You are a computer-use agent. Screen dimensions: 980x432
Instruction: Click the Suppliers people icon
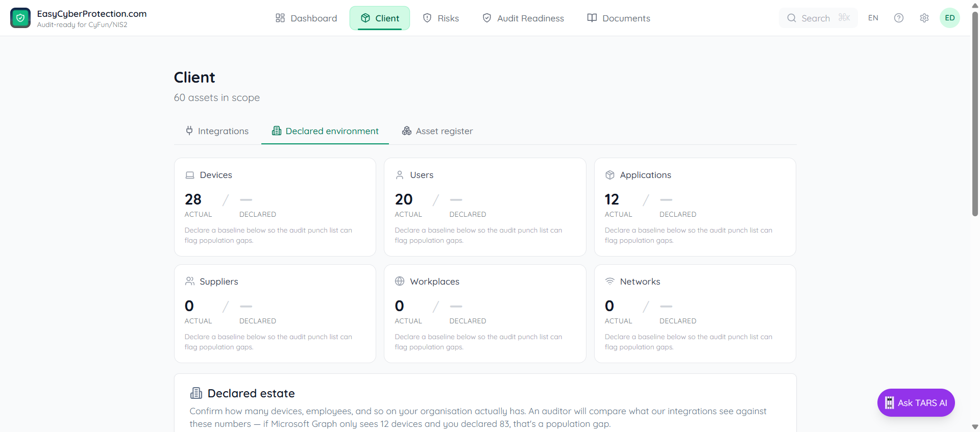point(190,281)
